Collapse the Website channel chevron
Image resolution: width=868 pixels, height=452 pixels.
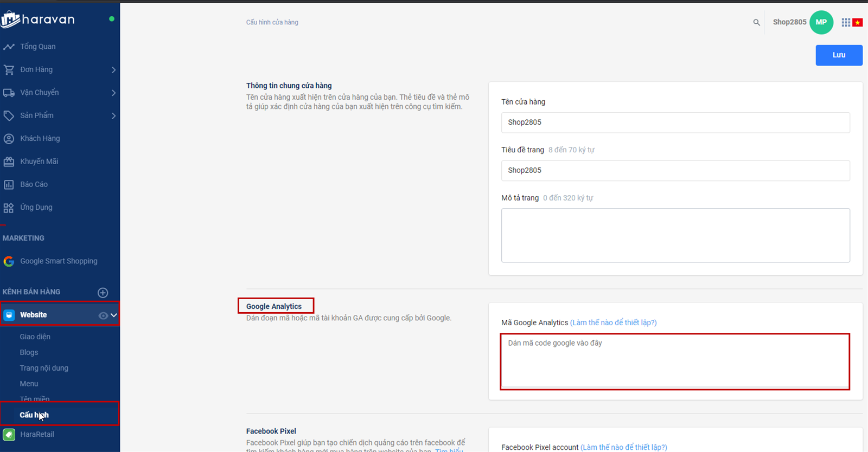tap(114, 315)
